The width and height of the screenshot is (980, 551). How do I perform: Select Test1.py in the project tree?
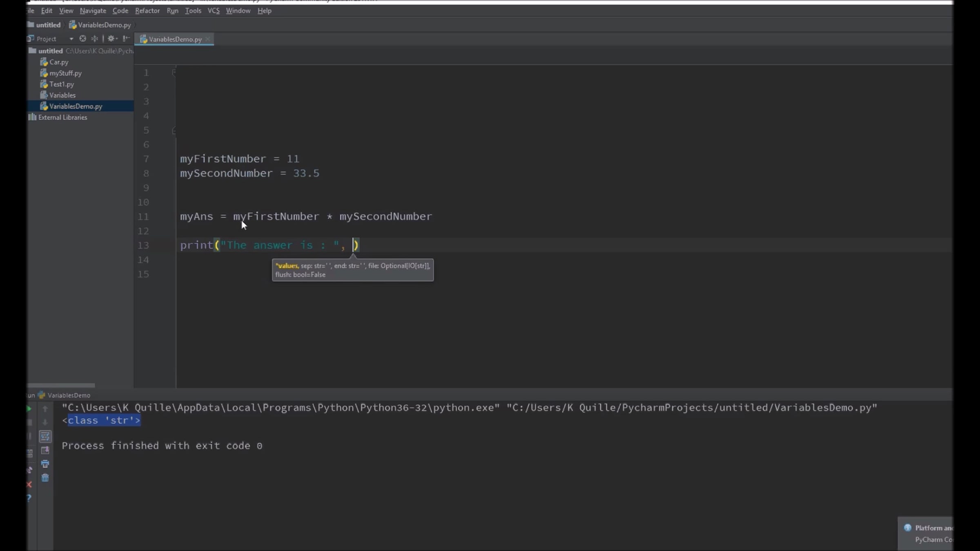click(57, 84)
